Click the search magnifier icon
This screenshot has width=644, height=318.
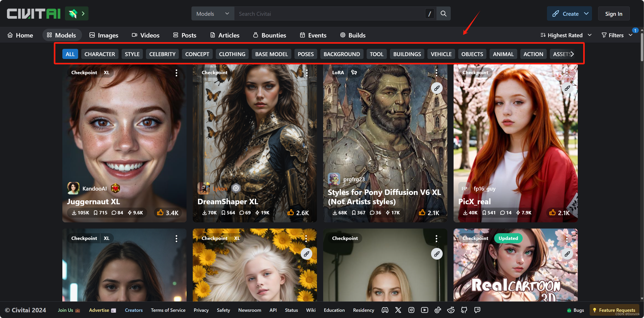tap(443, 14)
